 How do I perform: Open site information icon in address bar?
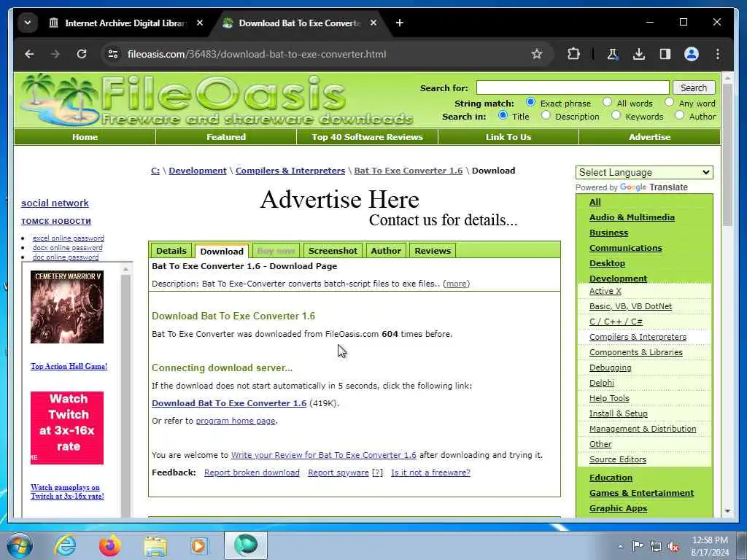[x=113, y=54]
